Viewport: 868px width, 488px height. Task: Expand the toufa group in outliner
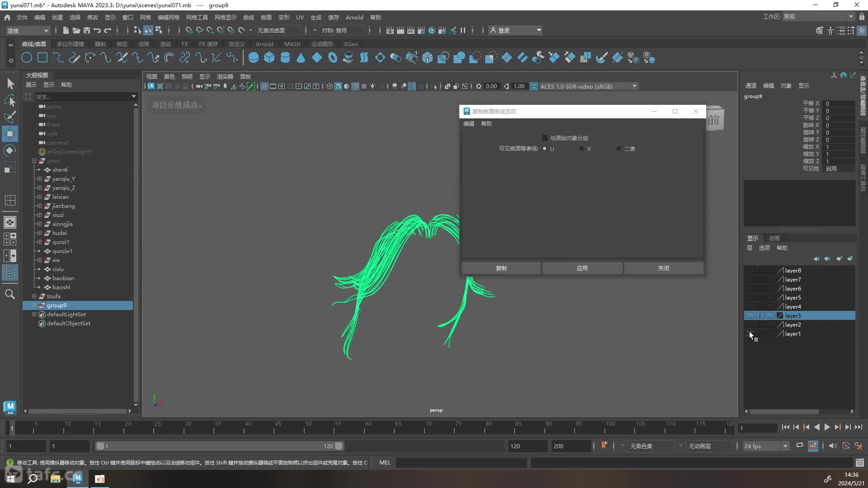(x=34, y=296)
